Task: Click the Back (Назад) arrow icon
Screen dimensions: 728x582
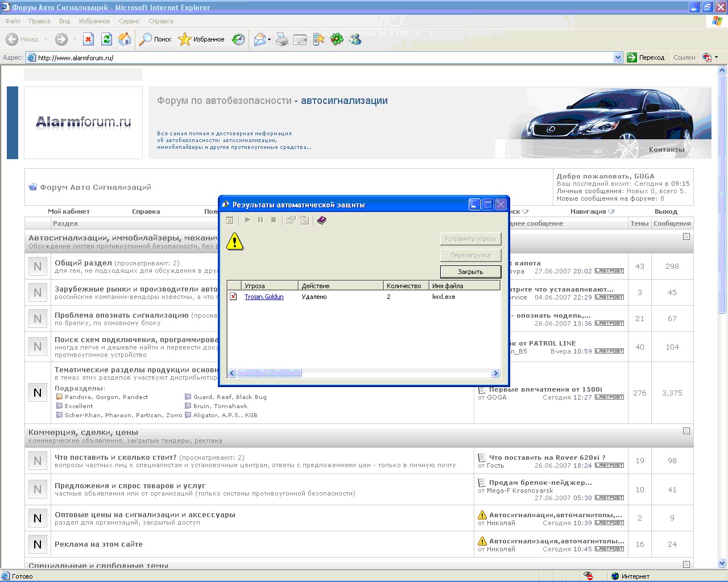Action: (x=12, y=39)
